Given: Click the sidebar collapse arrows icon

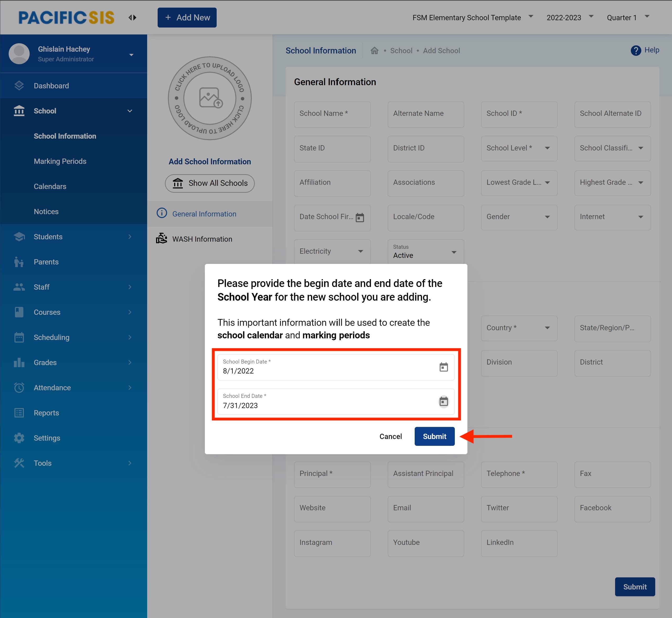Looking at the screenshot, I should pos(132,17).
